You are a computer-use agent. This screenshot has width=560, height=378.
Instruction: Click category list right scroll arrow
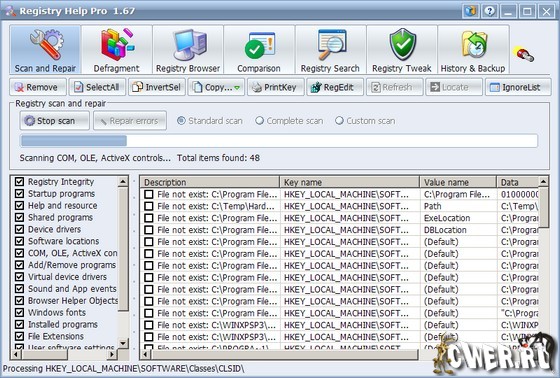[x=112, y=355]
